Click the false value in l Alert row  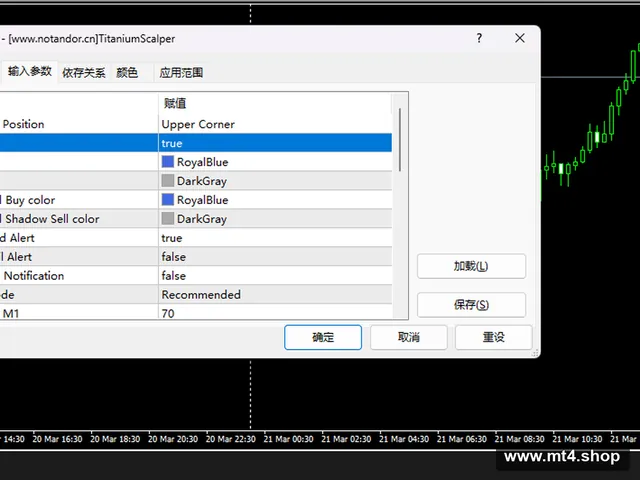point(275,256)
